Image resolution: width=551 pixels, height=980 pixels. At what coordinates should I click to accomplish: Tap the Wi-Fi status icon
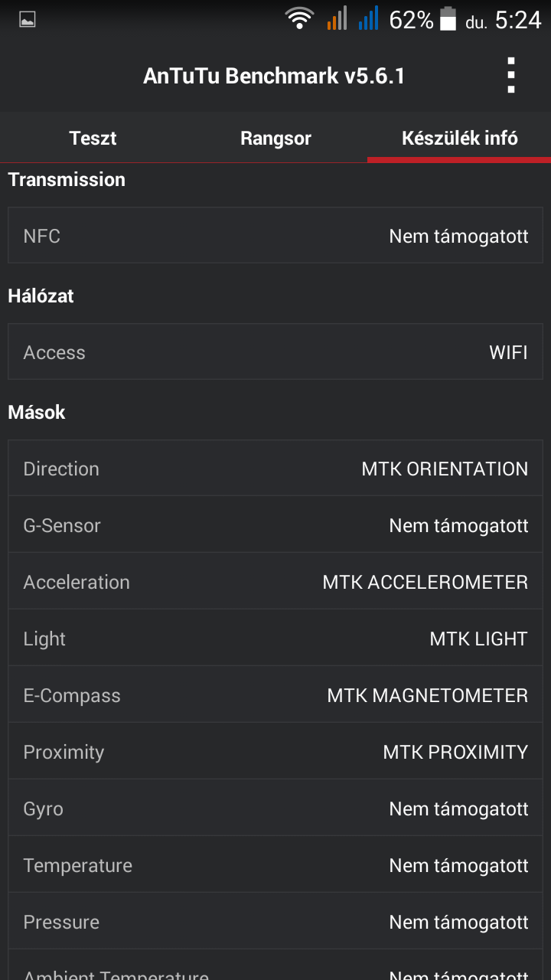[x=299, y=18]
